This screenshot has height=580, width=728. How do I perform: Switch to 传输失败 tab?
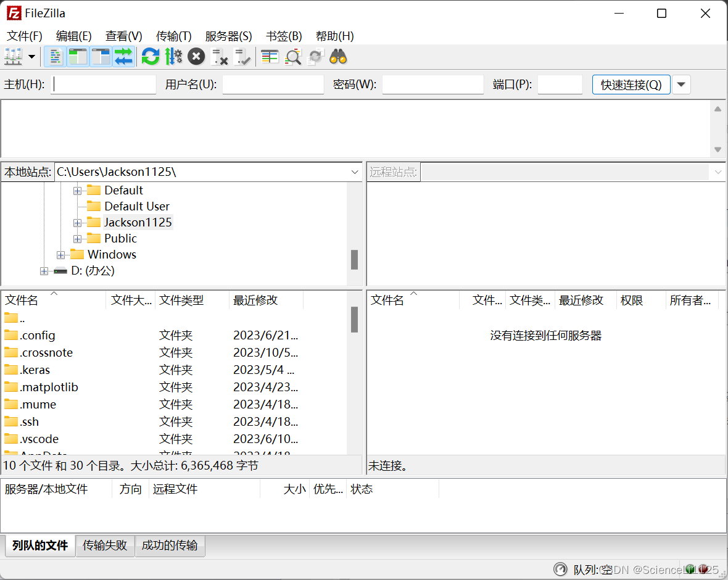coord(105,545)
